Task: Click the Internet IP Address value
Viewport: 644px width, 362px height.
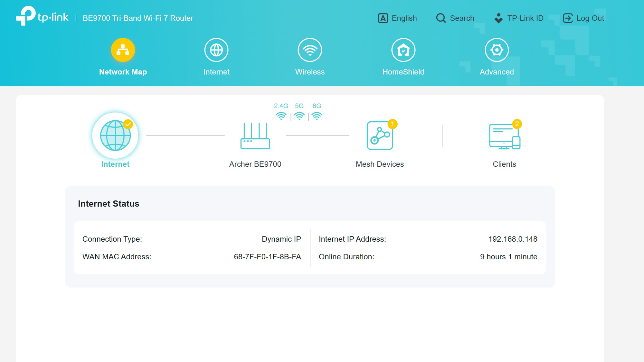Action: point(513,239)
